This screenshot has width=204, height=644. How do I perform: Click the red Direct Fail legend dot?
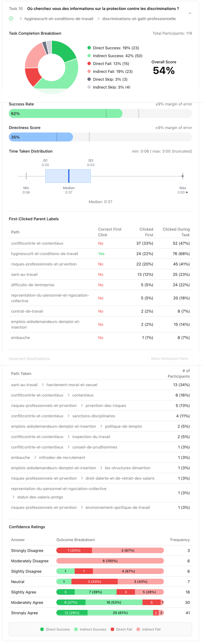(89, 63)
